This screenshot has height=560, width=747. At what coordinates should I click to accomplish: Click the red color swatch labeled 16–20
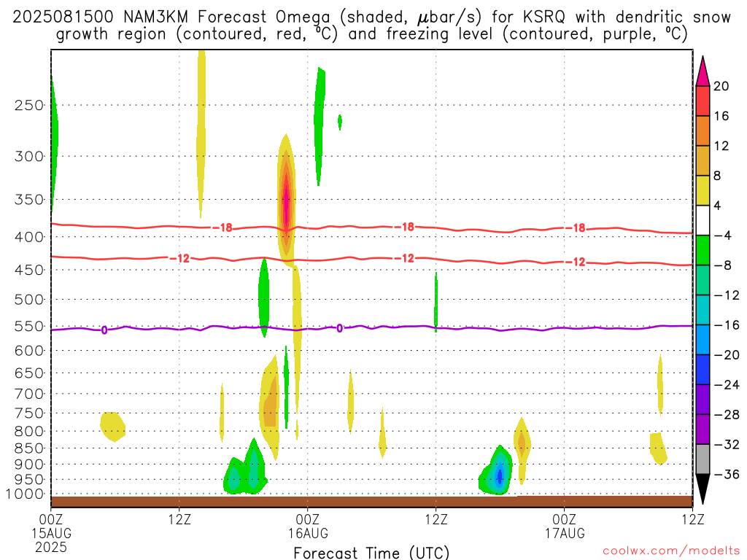click(703, 101)
